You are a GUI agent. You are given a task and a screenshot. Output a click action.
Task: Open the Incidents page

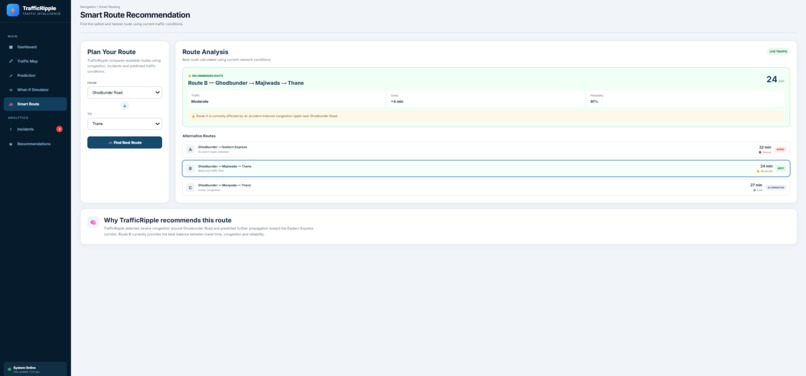pyautogui.click(x=35, y=129)
